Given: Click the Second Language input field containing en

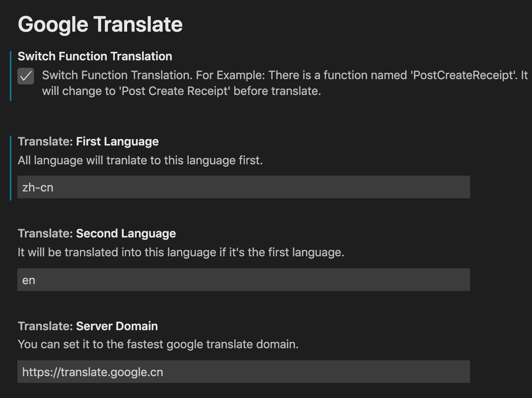Looking at the screenshot, I should coord(244,280).
